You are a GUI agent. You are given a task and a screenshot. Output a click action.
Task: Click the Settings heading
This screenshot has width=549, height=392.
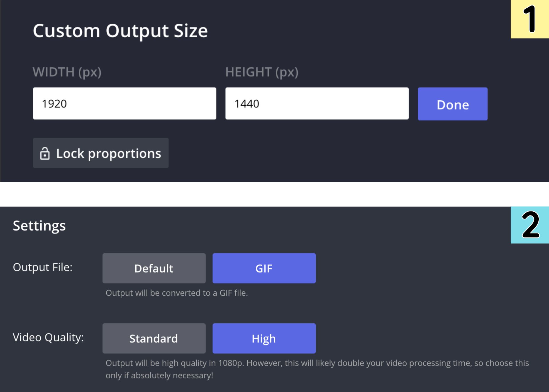point(39,226)
